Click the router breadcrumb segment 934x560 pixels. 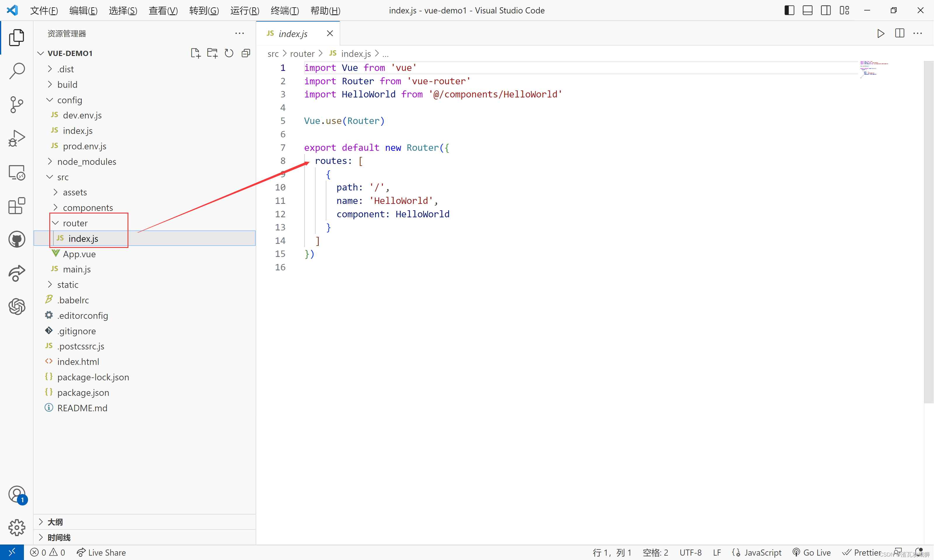coord(302,54)
